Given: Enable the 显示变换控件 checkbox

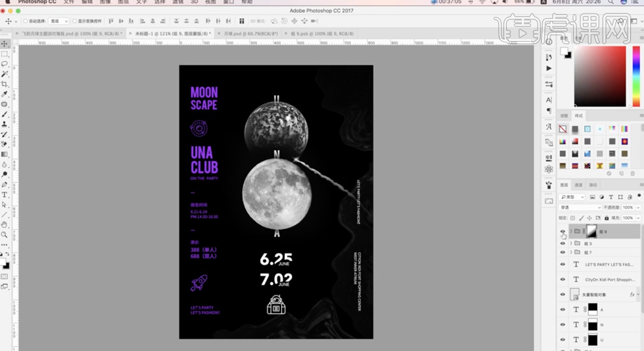Looking at the screenshot, I should pyautogui.click(x=75, y=21).
